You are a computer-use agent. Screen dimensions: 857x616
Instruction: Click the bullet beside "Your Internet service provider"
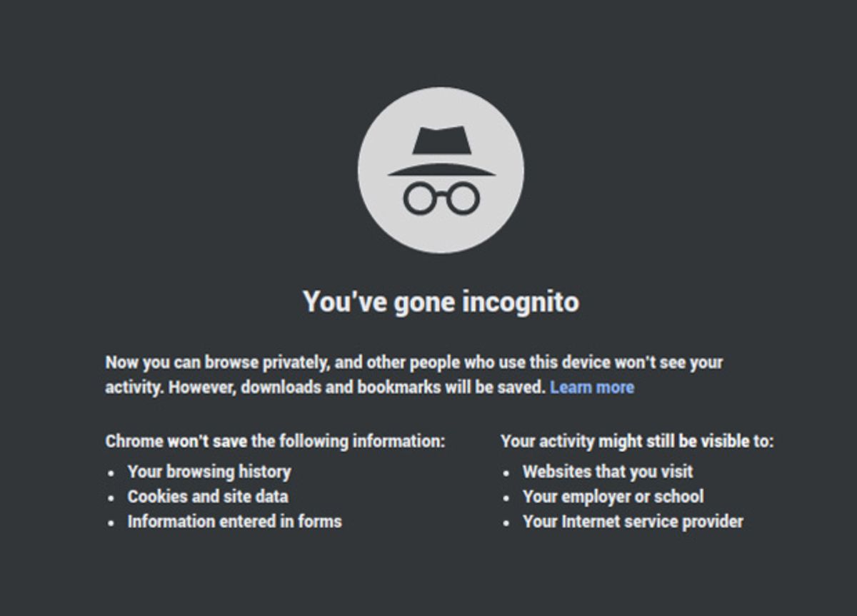(x=506, y=522)
